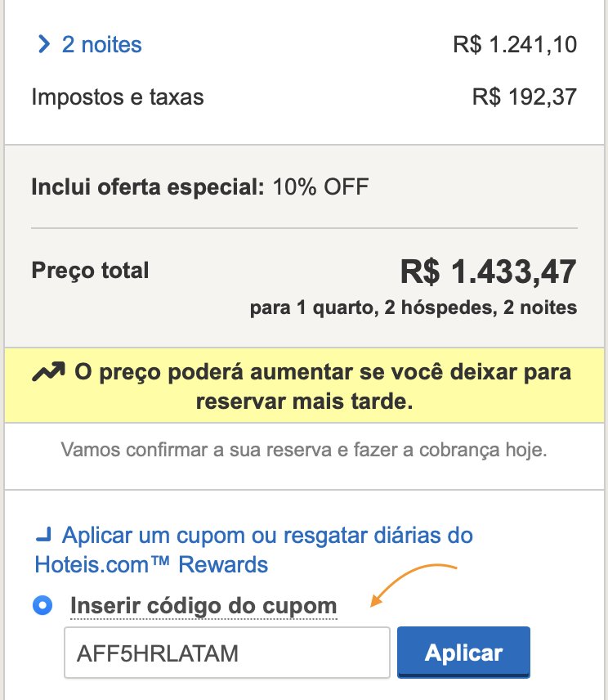Click the room, guests and nights summary
This screenshot has width=608, height=700.
(x=414, y=308)
